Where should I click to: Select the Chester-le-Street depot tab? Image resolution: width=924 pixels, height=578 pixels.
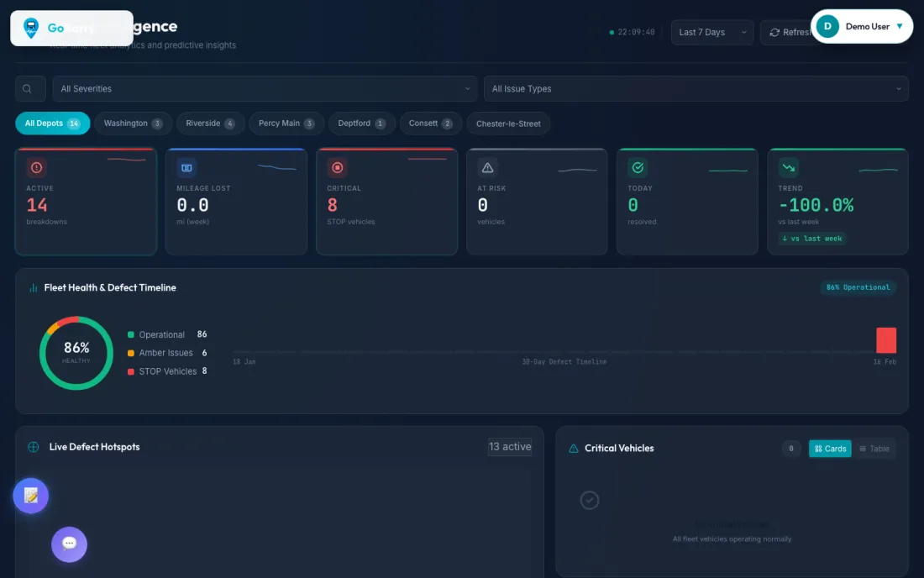click(508, 123)
